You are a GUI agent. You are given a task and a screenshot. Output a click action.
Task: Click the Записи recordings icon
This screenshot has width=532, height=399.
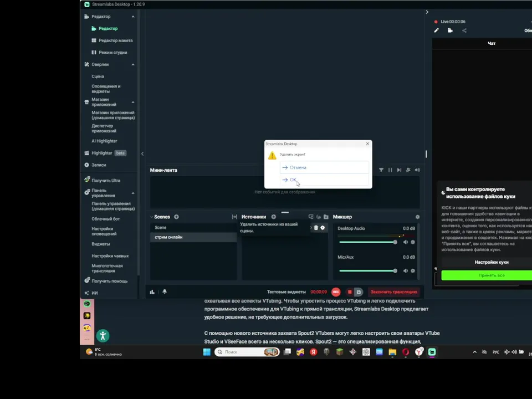tap(86, 165)
